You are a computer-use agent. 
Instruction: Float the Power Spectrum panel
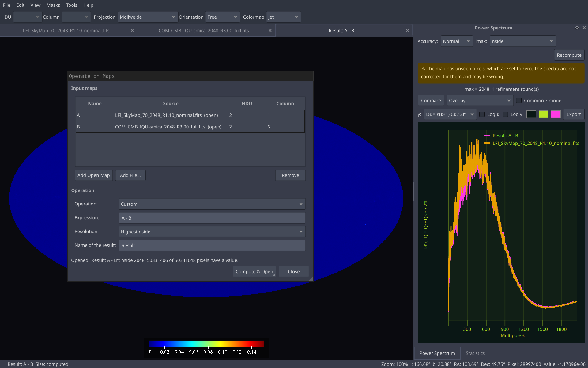(577, 28)
